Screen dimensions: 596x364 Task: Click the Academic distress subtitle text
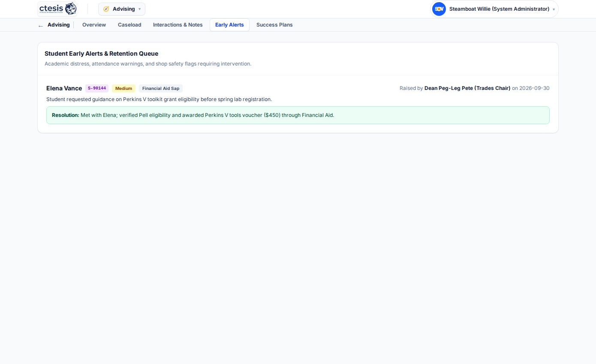point(148,64)
